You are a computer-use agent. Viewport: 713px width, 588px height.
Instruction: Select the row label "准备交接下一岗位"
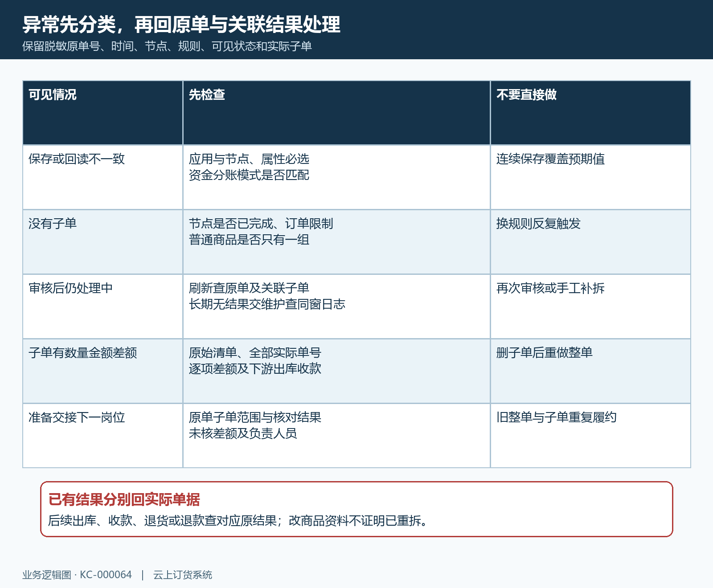click(77, 417)
